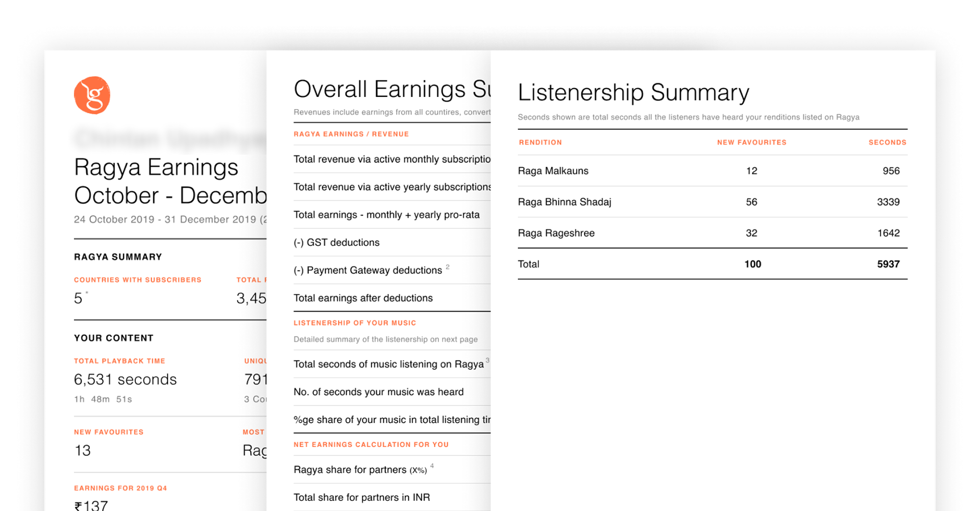This screenshot has height=511, width=980.
Task: Click 'Total revenue via active monthly' row
Action: tap(392, 159)
